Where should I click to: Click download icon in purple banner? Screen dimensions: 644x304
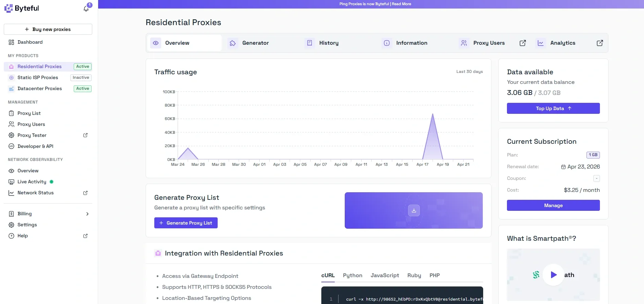pos(414,210)
